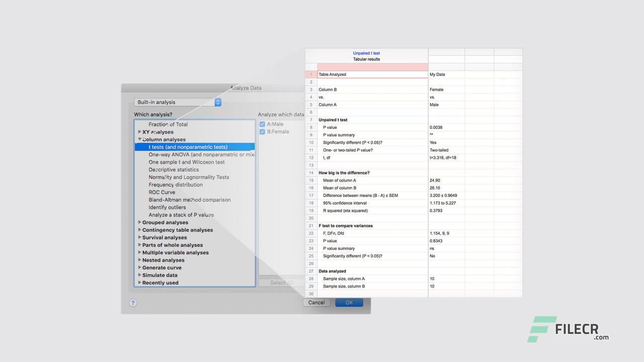This screenshot has height=362, width=644.
Task: Expand the Grouped analyses category
Action: click(x=139, y=222)
